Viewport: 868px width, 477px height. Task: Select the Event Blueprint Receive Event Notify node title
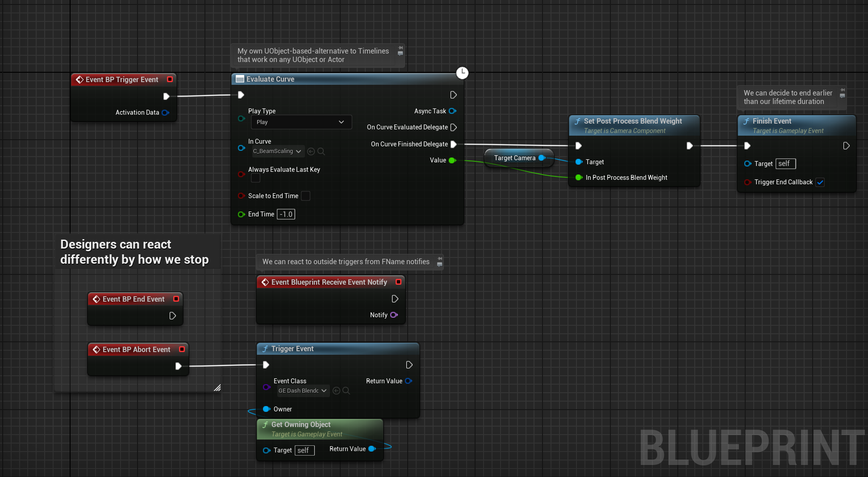pyautogui.click(x=329, y=282)
